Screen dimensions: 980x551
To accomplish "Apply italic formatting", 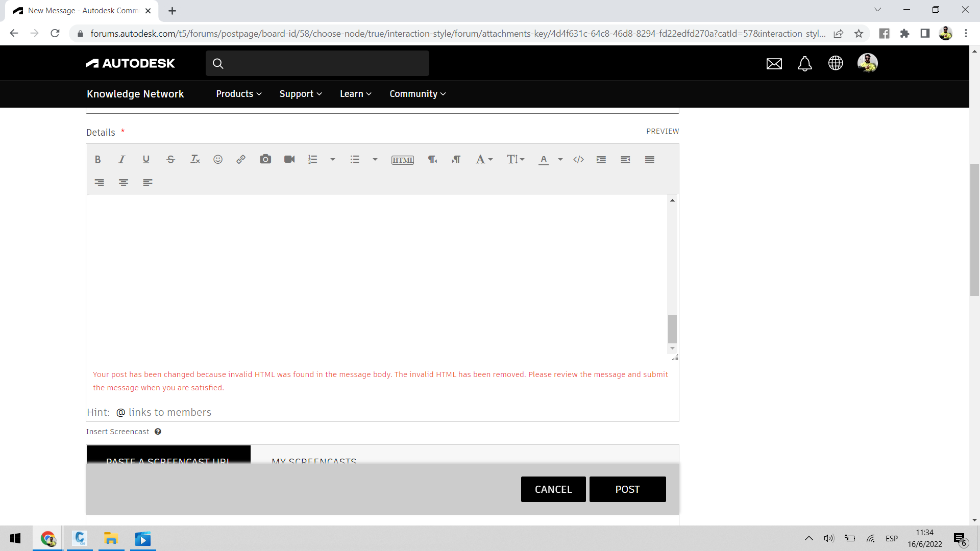I will 121,160.
